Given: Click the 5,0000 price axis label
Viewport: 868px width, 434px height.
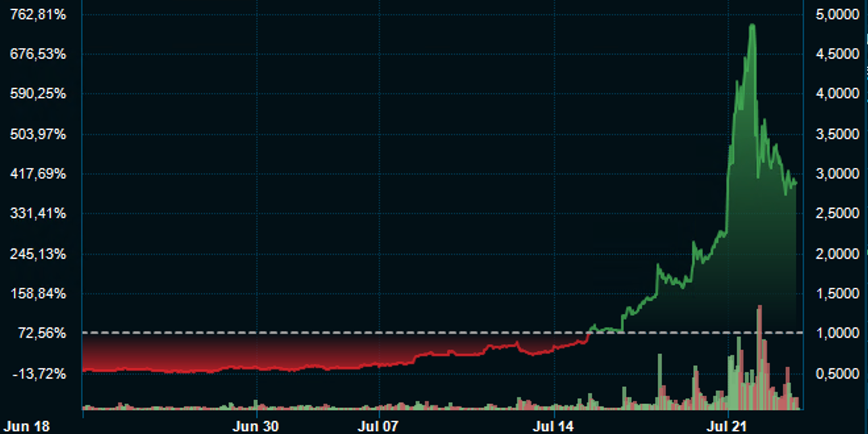Looking at the screenshot, I should tap(837, 14).
